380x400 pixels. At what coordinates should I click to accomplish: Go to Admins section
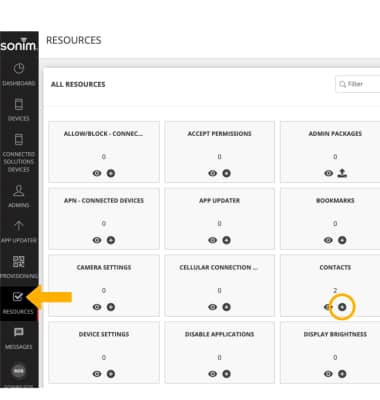[x=19, y=196]
